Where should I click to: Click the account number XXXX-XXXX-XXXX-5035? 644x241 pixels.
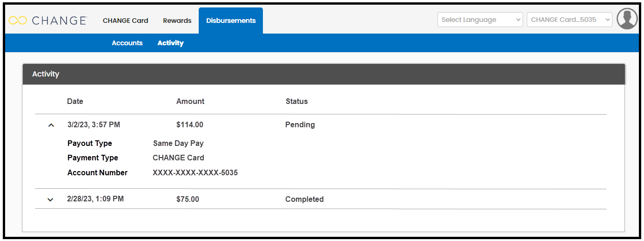click(195, 172)
